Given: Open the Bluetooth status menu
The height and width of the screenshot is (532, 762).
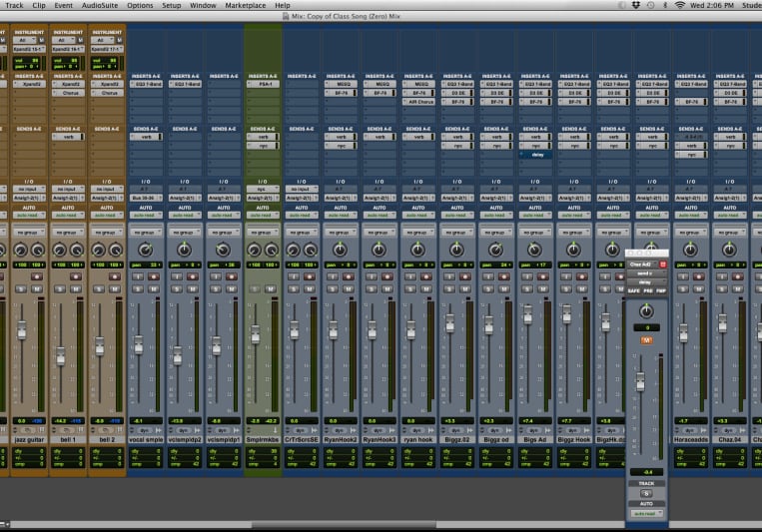Looking at the screenshot, I should tap(665, 5).
